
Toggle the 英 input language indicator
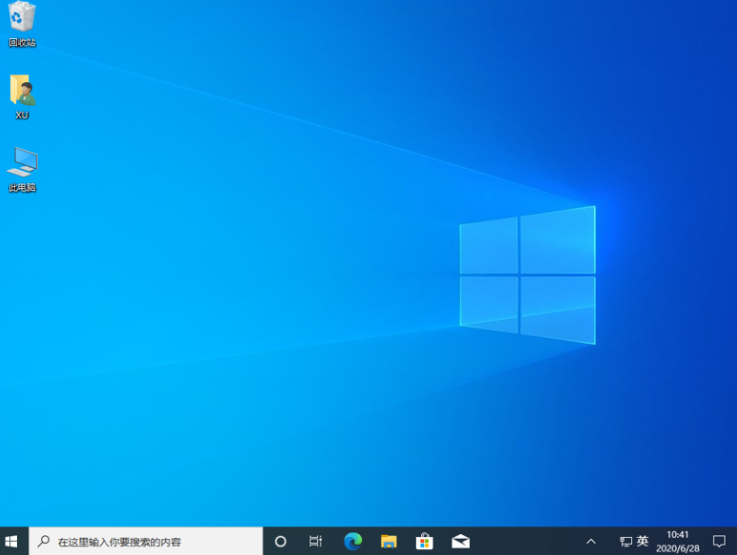(x=643, y=541)
